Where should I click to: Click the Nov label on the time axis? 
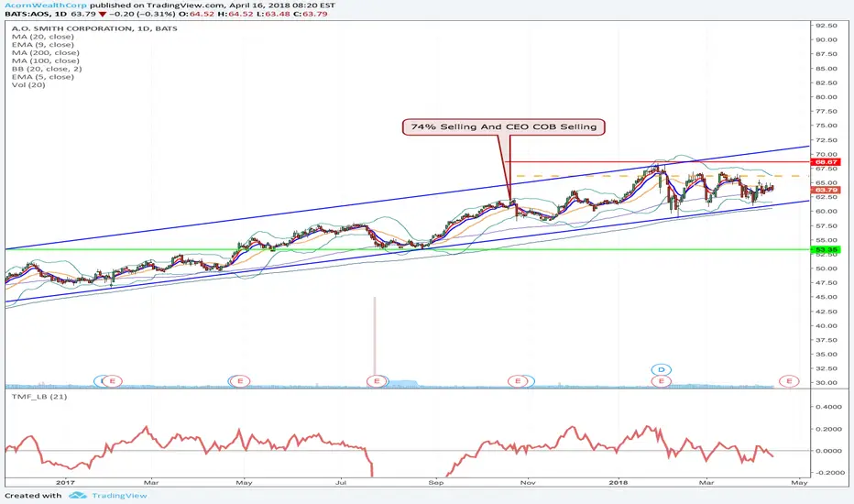pyautogui.click(x=527, y=483)
